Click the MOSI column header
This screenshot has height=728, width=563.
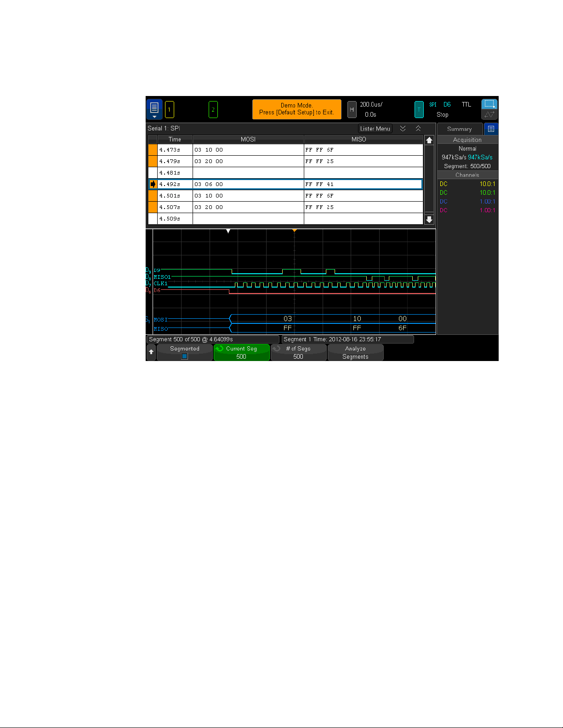click(248, 139)
